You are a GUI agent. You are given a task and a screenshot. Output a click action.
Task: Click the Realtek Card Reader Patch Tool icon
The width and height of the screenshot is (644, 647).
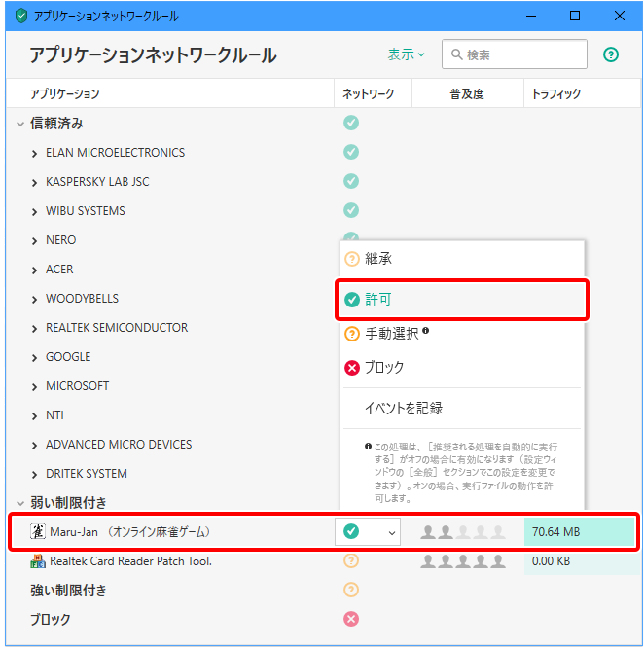click(38, 561)
